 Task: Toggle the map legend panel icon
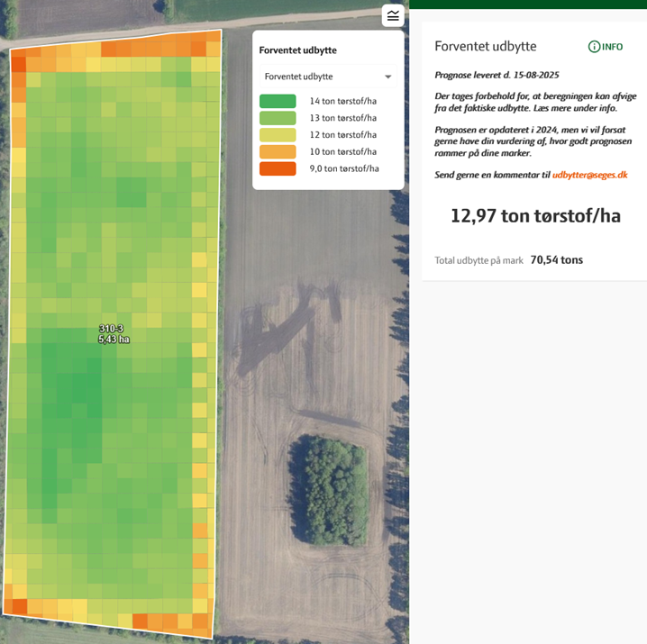pos(393,16)
